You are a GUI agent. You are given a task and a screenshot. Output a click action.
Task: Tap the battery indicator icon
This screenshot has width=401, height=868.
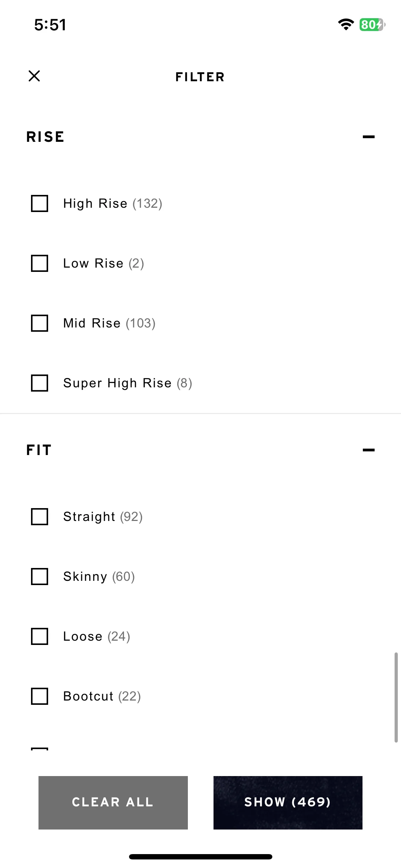click(372, 25)
